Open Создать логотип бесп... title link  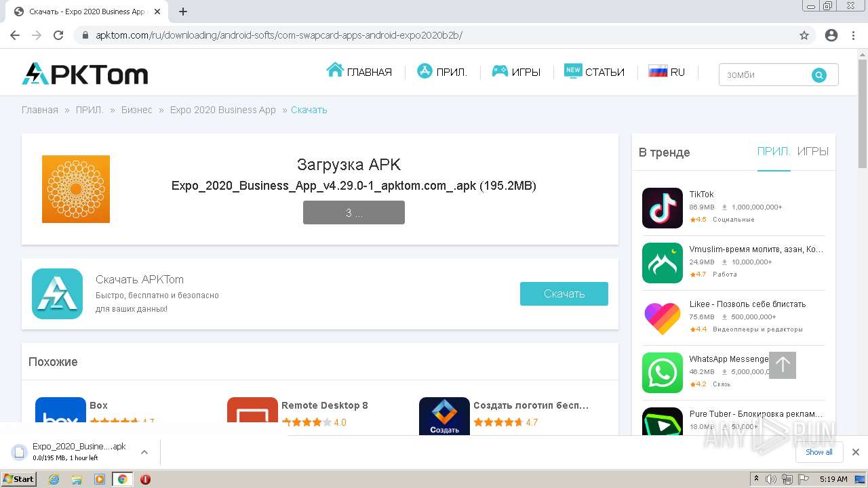coord(531,405)
